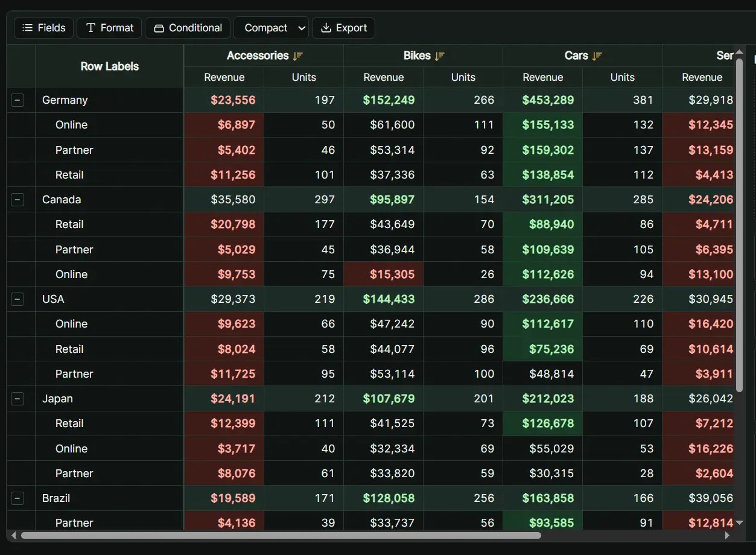Screen dimensions: 756x555
Task: Open the Format options button
Action: 109,28
